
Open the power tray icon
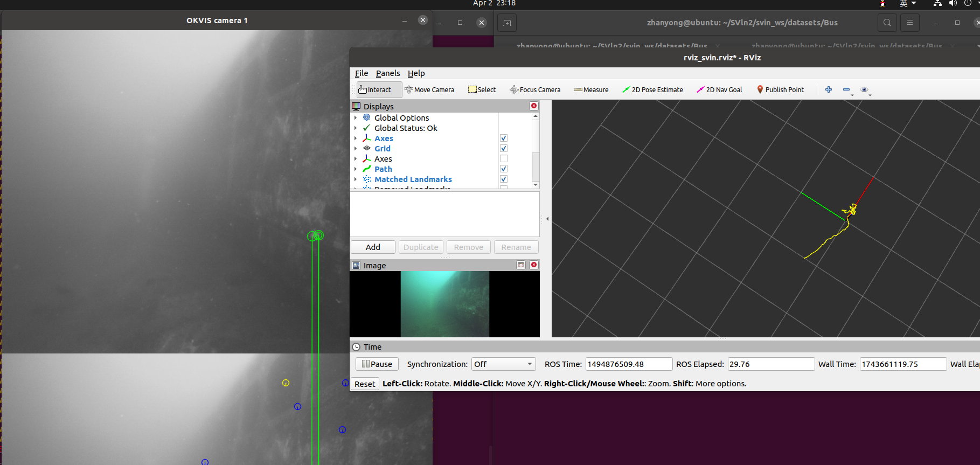pos(968,3)
